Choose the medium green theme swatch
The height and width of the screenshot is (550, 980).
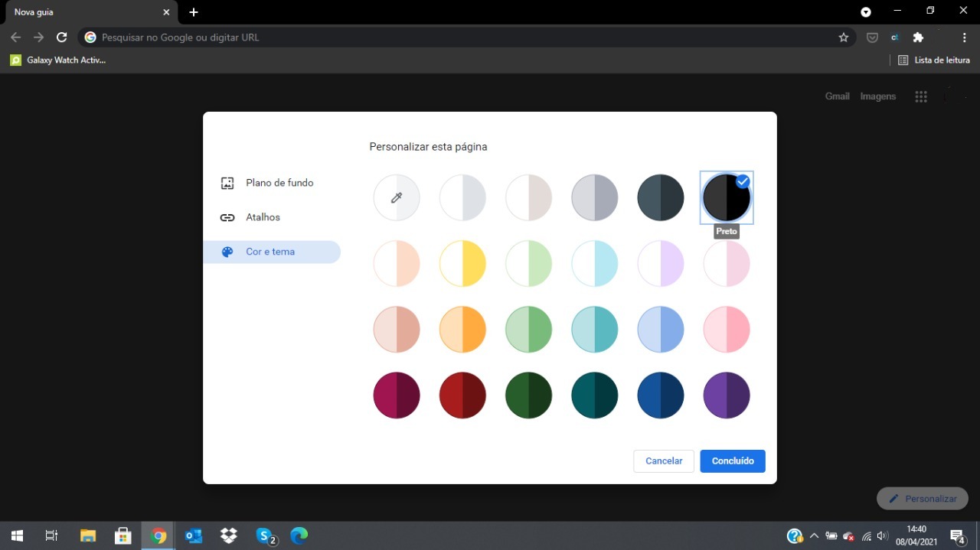click(528, 329)
